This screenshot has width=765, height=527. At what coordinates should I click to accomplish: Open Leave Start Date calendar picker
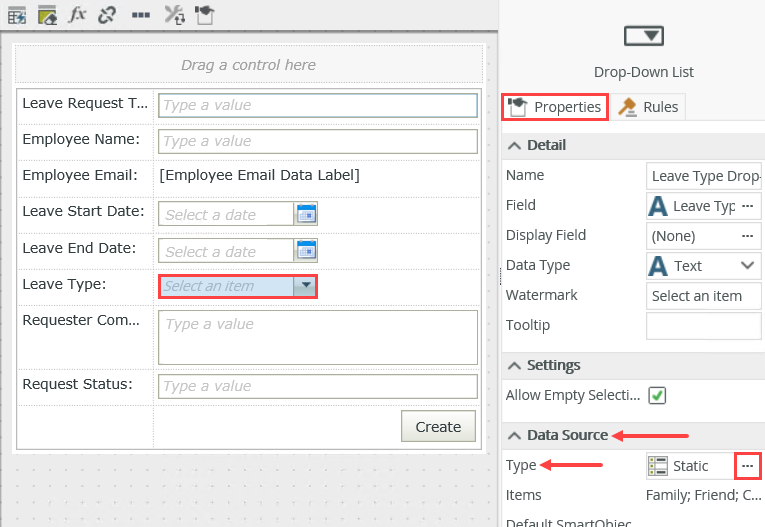tap(306, 214)
